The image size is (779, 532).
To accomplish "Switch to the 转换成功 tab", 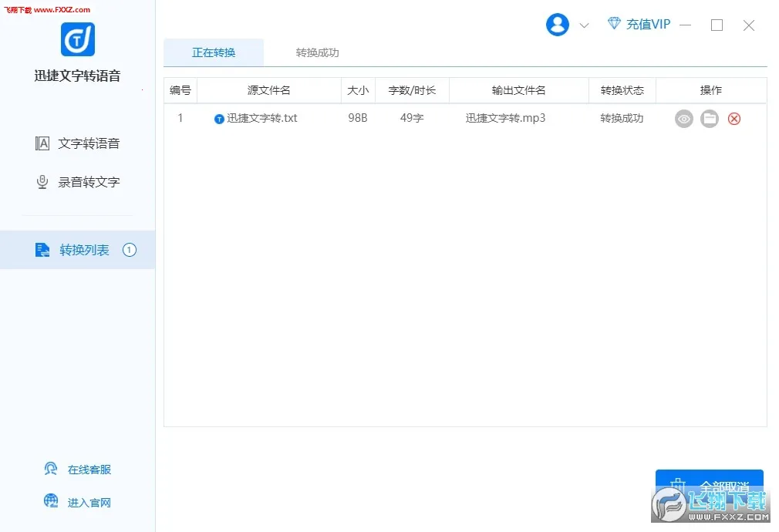I will 317,52.
